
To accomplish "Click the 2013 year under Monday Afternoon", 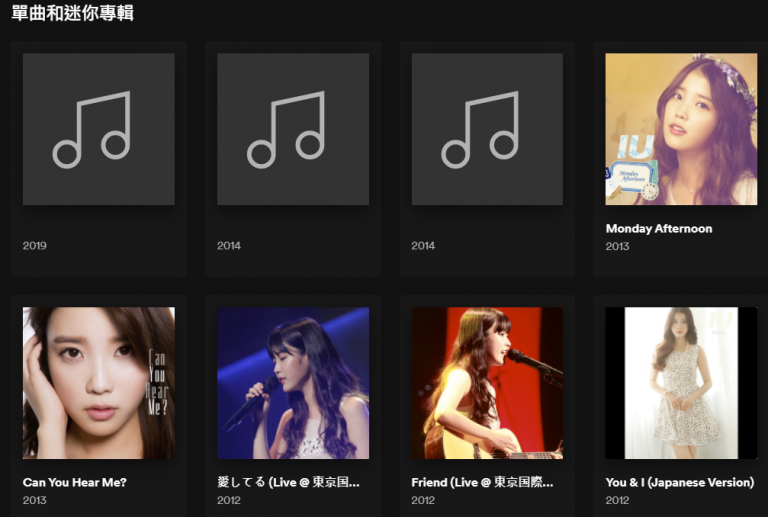I will coord(617,246).
